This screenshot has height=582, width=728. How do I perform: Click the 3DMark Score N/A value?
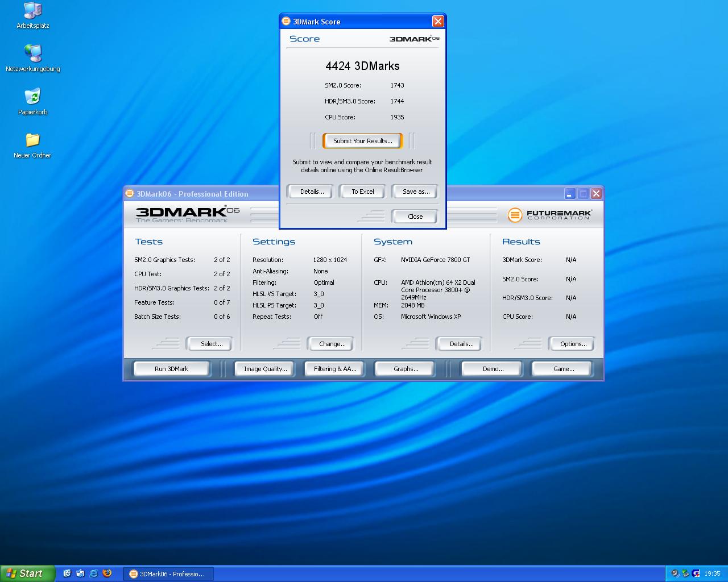point(571,260)
